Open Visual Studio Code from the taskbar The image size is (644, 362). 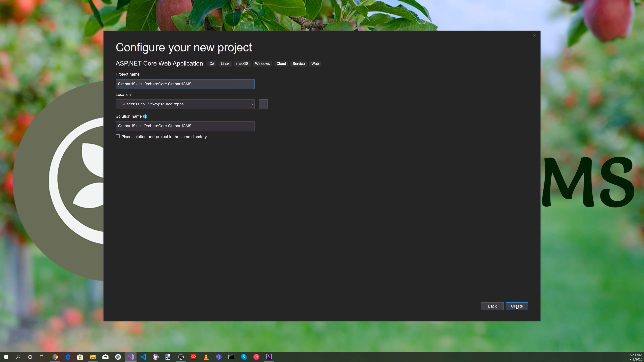click(x=143, y=357)
